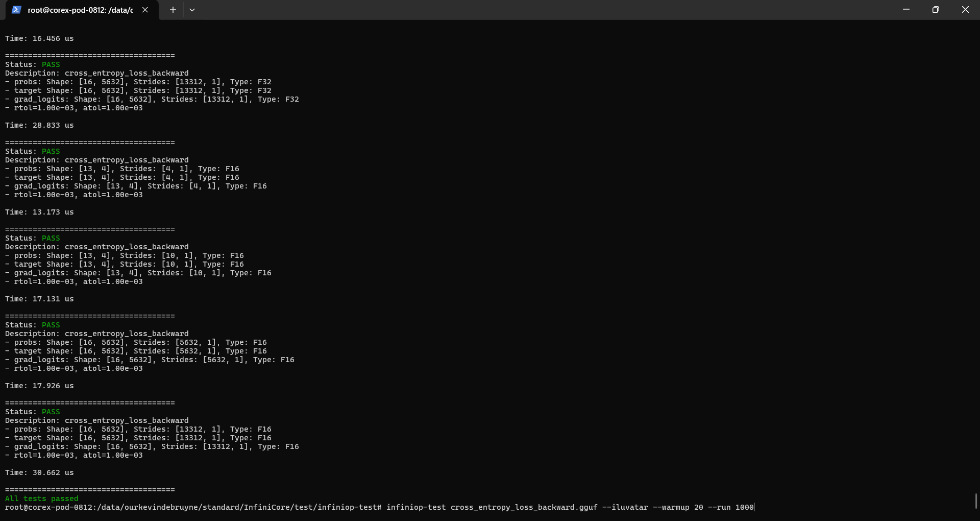Close the root@corex-pod-0812 tab
The image size is (980, 521).
pyautogui.click(x=145, y=10)
